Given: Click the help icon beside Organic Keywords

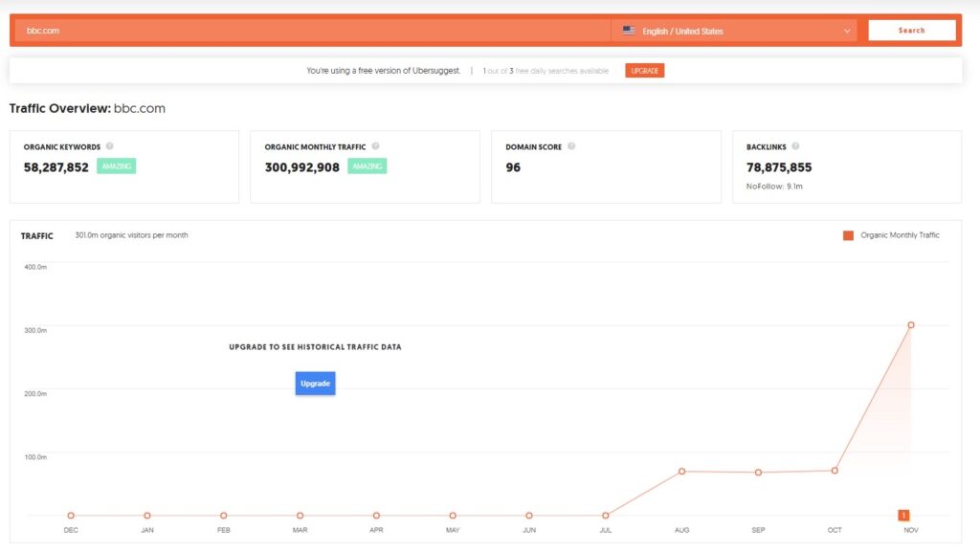Looking at the screenshot, I should (x=110, y=146).
